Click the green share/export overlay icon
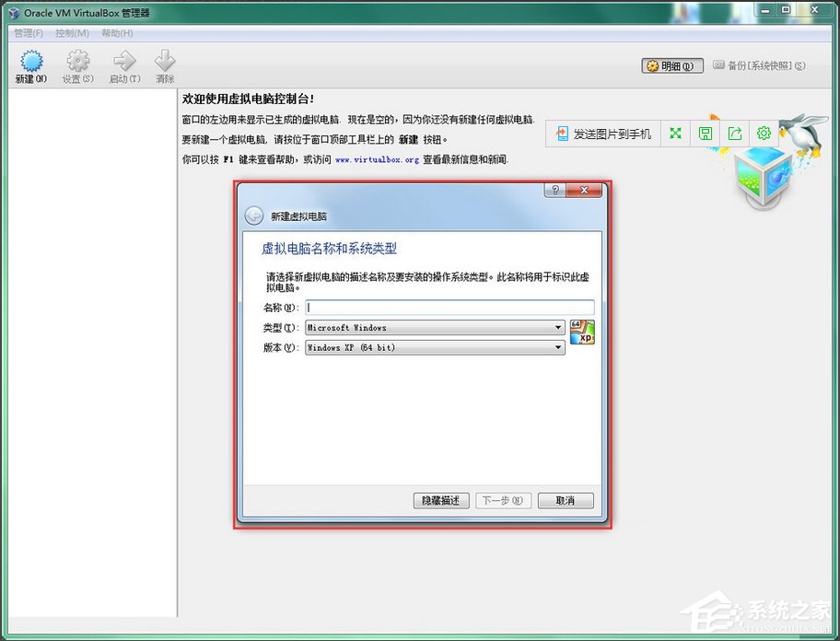The height and width of the screenshot is (641, 840). click(734, 134)
